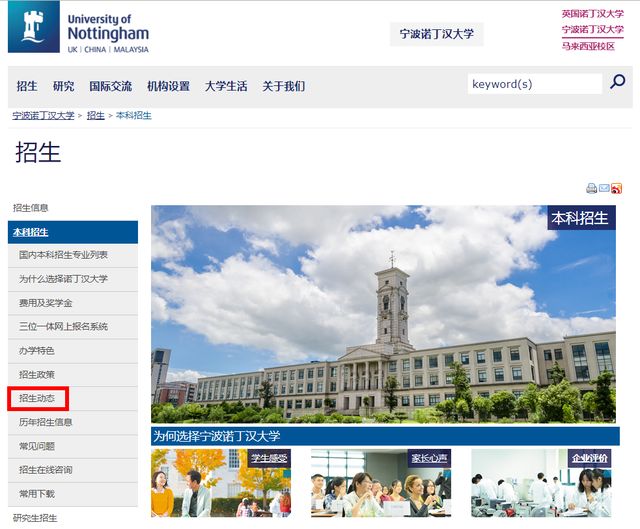Click the 宁波诺丁汉大学 header button
The width and height of the screenshot is (640, 529).
[x=437, y=34]
